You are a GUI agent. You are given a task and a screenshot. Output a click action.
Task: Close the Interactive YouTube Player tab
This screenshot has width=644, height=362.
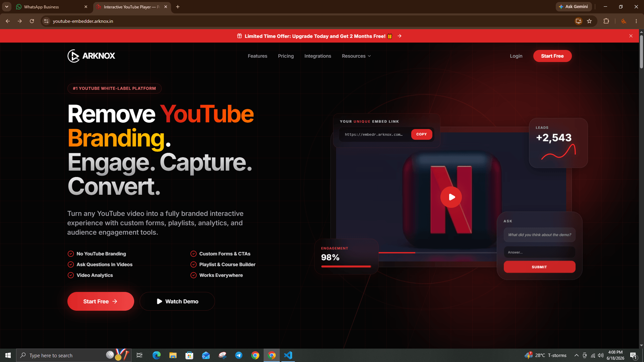[x=166, y=7]
